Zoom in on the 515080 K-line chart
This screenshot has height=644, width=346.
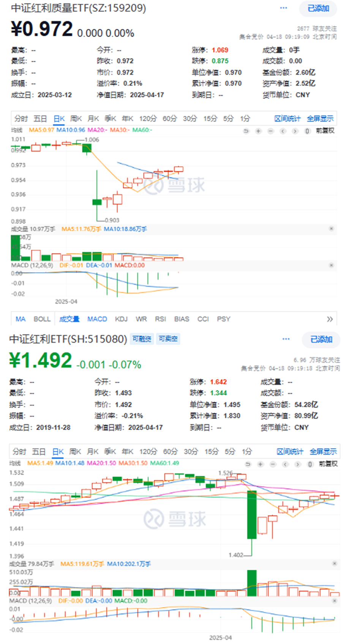260,464
